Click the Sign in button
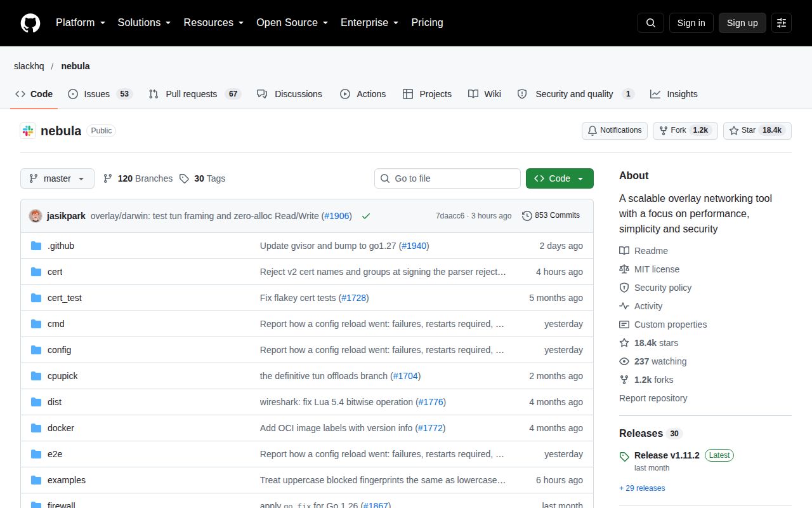Viewport: 812px width, 508px height. click(691, 23)
